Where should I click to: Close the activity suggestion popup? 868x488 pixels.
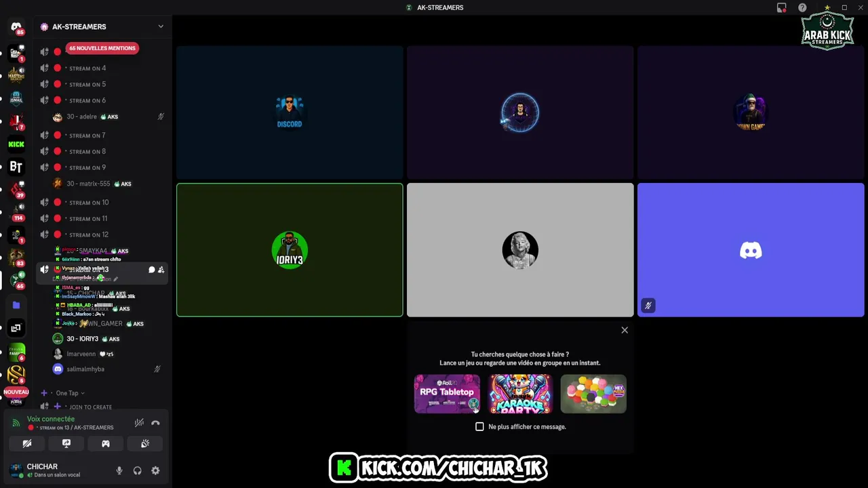[x=625, y=330]
